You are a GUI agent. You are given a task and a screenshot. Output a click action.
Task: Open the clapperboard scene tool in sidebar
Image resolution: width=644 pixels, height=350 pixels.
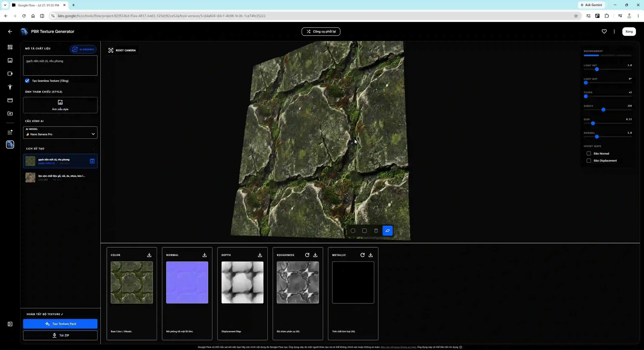click(x=10, y=100)
